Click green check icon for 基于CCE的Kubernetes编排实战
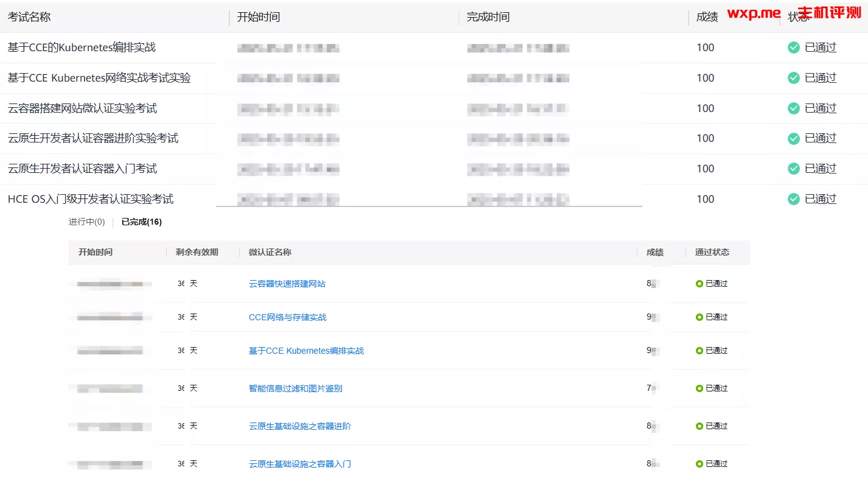 click(794, 47)
